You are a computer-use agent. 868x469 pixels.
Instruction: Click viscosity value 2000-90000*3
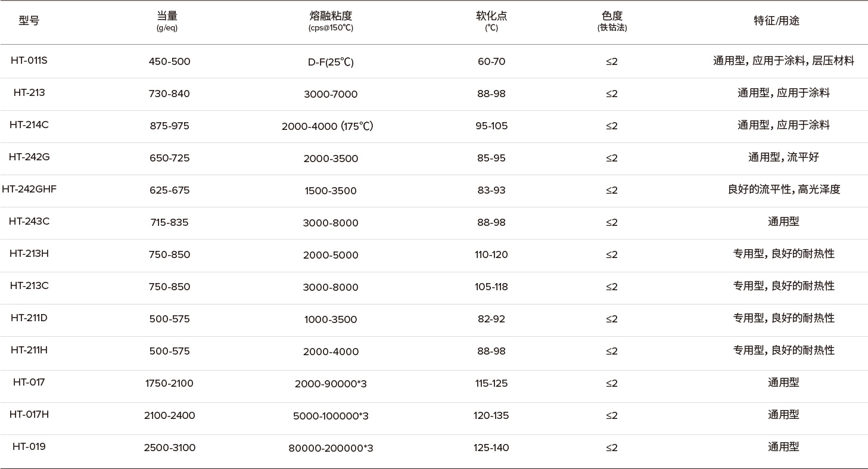pyautogui.click(x=331, y=384)
